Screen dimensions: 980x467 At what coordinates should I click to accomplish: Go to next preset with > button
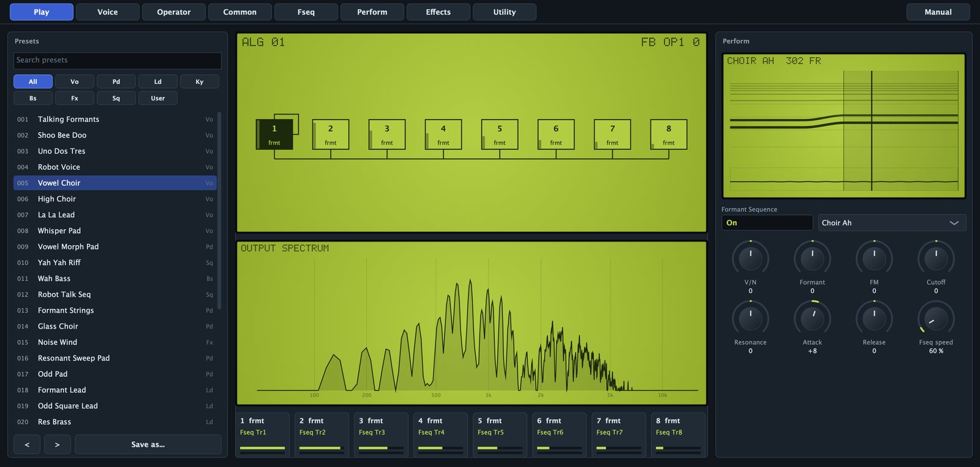coord(58,444)
